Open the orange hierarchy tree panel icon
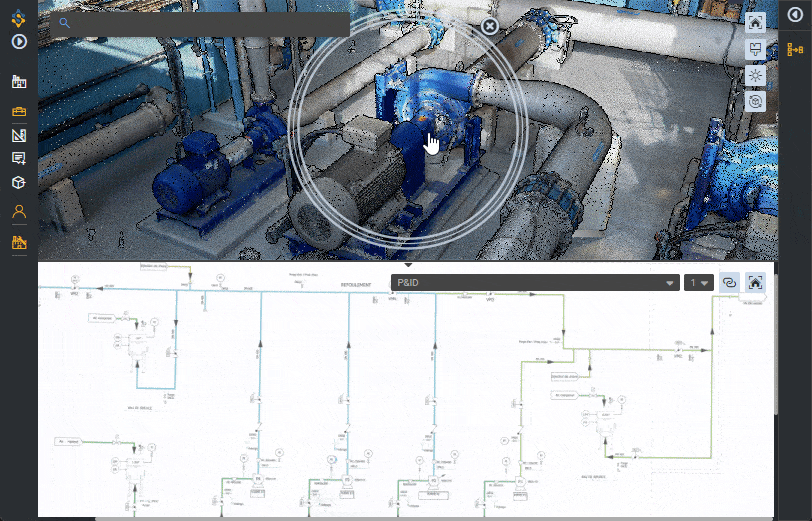 [795, 49]
